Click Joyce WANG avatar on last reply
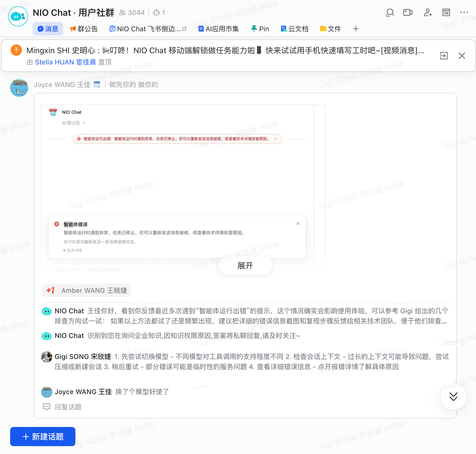The height and width of the screenshot is (454, 476). coord(47,392)
